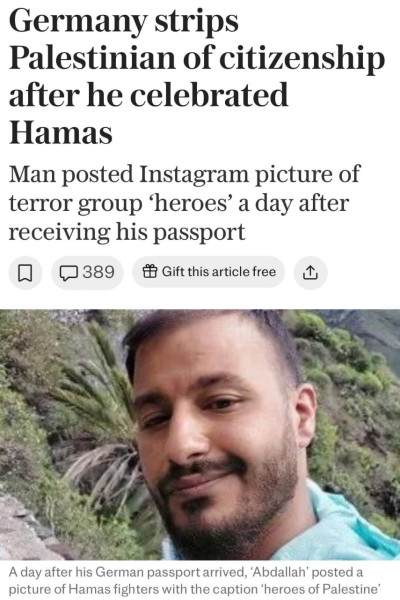
Task: Click the 389 comment count
Action: coord(99,272)
